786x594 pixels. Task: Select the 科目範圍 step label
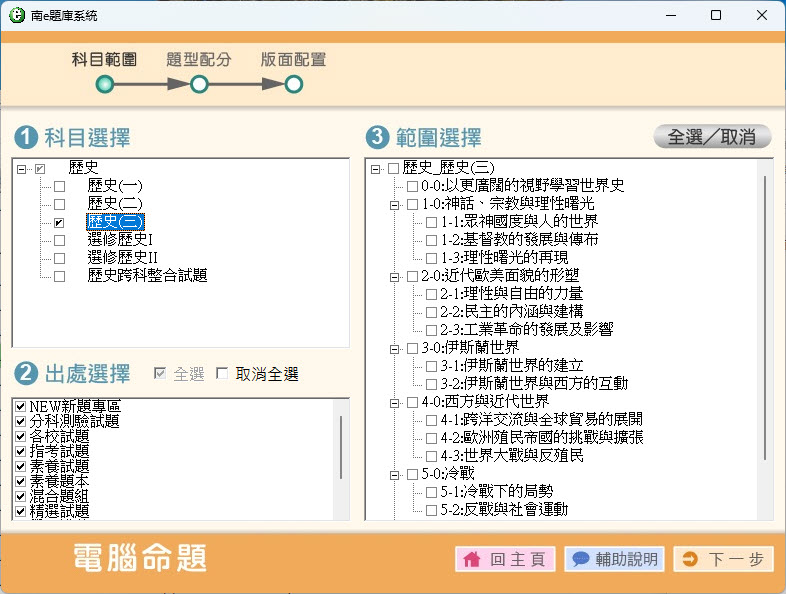pos(104,60)
